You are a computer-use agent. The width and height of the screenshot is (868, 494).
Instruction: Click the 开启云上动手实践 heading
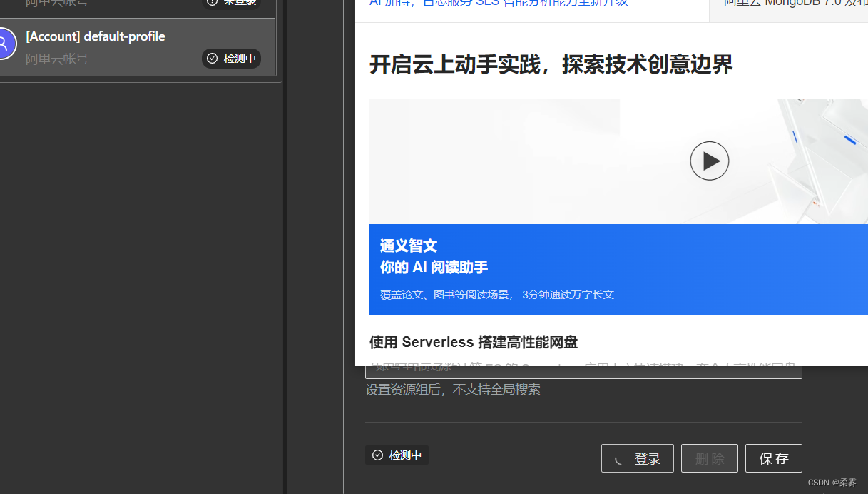point(551,65)
